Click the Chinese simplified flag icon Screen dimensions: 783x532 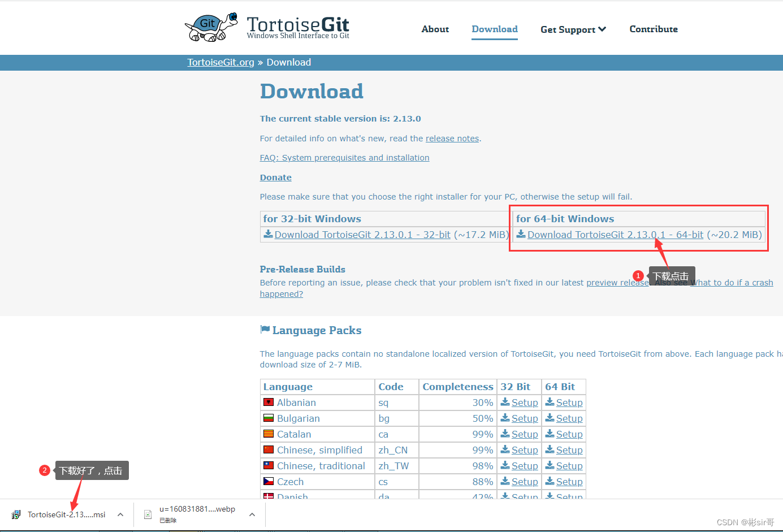(x=269, y=449)
